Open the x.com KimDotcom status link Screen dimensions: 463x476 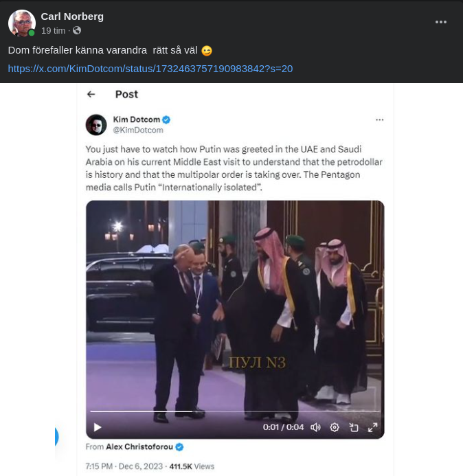(150, 69)
